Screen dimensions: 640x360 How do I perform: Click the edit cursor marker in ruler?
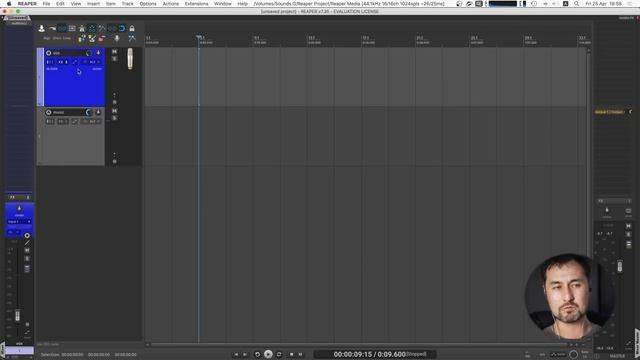pyautogui.click(x=199, y=37)
